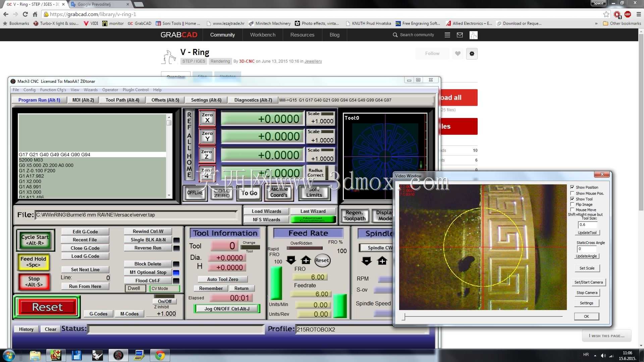The image size is (644, 362).
Task: Click Regen. Toolpath button
Action: (355, 216)
